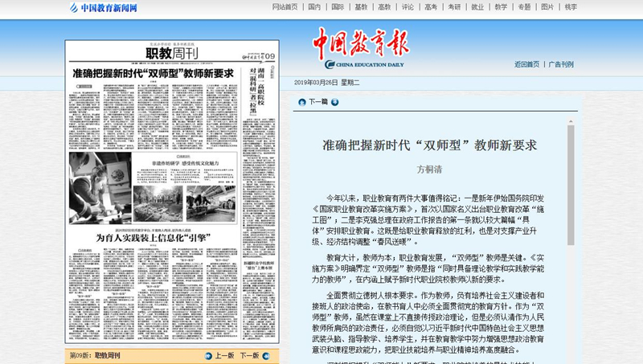This screenshot has height=364, width=643.
Task: Click headline 准确把握新时代"双师型"教师新要求 on newspaper page
Action: pyautogui.click(x=153, y=73)
